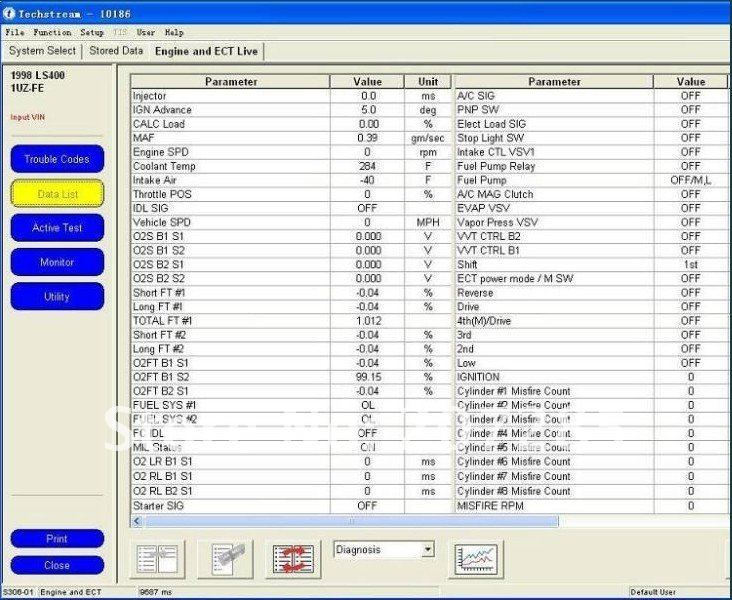This screenshot has height=600, width=732.
Task: Select the O2S B1 S1 row
Action: click(291, 236)
